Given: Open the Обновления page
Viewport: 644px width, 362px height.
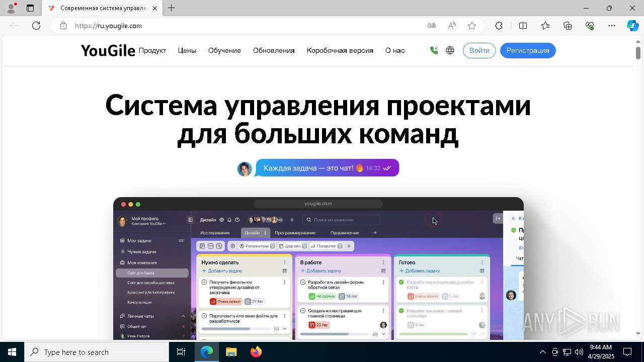Looking at the screenshot, I should coord(274,50).
